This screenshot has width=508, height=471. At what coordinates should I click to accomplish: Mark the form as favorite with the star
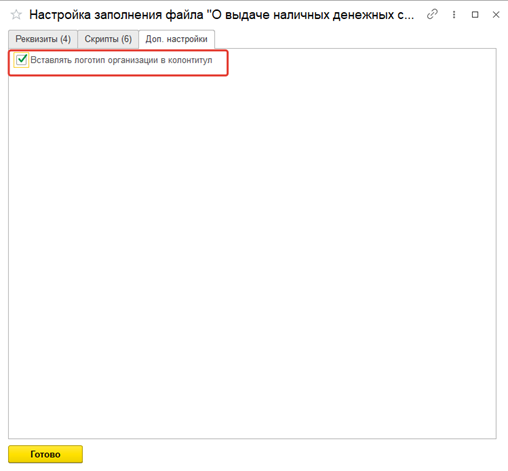pos(16,15)
